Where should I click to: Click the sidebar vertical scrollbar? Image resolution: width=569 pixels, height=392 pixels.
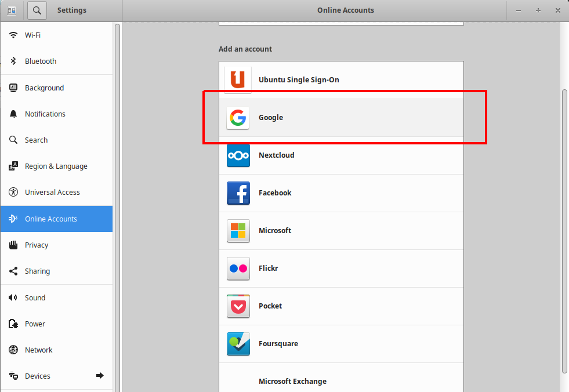click(x=117, y=208)
